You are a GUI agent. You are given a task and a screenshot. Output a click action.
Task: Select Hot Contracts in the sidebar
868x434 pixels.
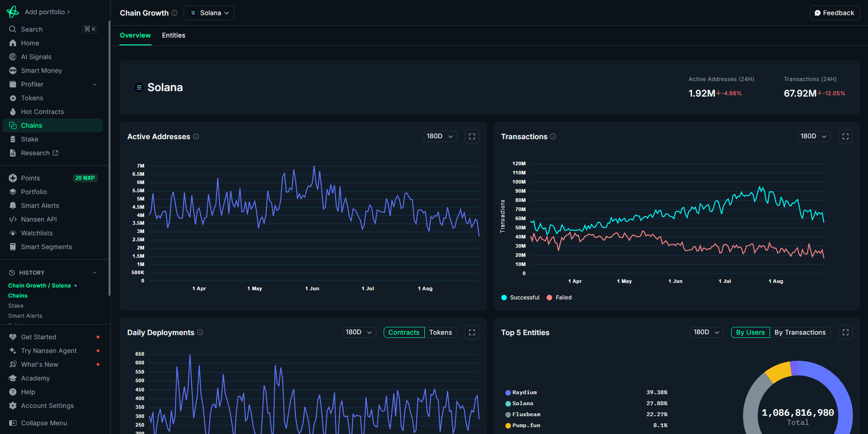point(43,111)
